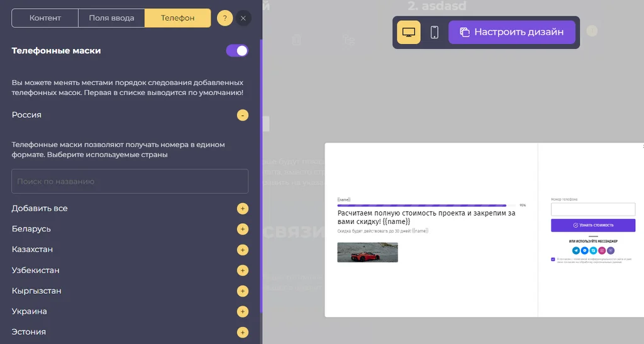Click the Telegram messenger icon
The height and width of the screenshot is (344, 644).
click(576, 250)
